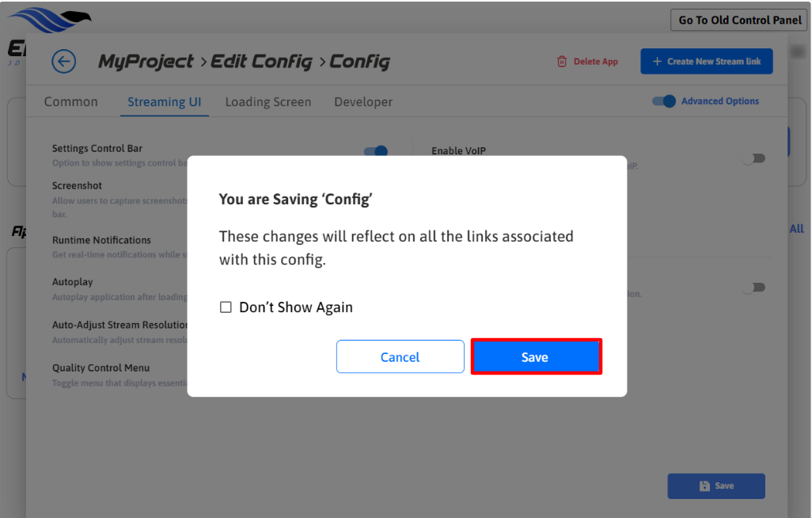The width and height of the screenshot is (812, 518).
Task: Click the floppy disk icon on bottom Save
Action: (x=704, y=486)
